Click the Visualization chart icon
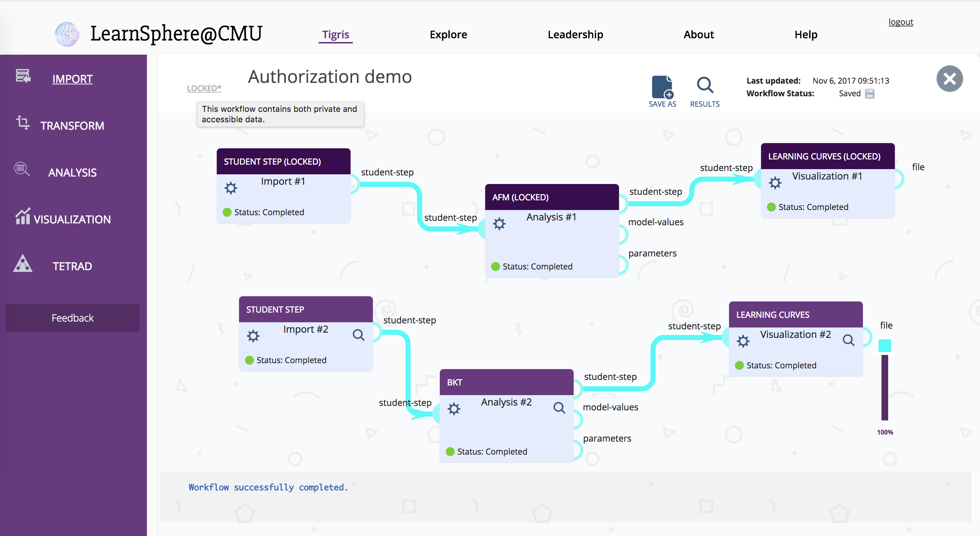This screenshot has height=536, width=980. (23, 216)
